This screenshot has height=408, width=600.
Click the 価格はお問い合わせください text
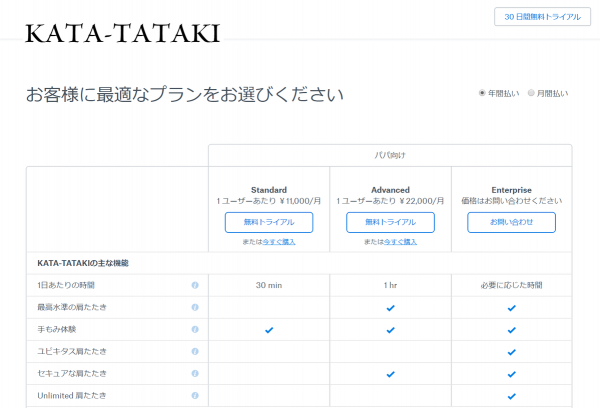(x=511, y=201)
